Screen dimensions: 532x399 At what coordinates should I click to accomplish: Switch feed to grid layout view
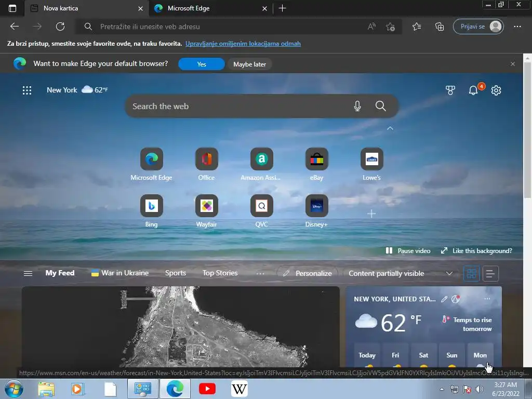pyautogui.click(x=471, y=273)
